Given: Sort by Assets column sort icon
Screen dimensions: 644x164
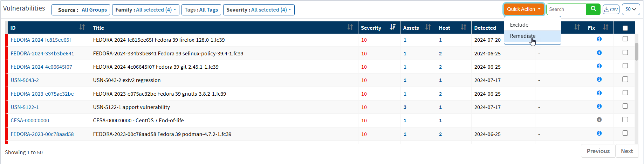Looking at the screenshot, I should tap(428, 27).
